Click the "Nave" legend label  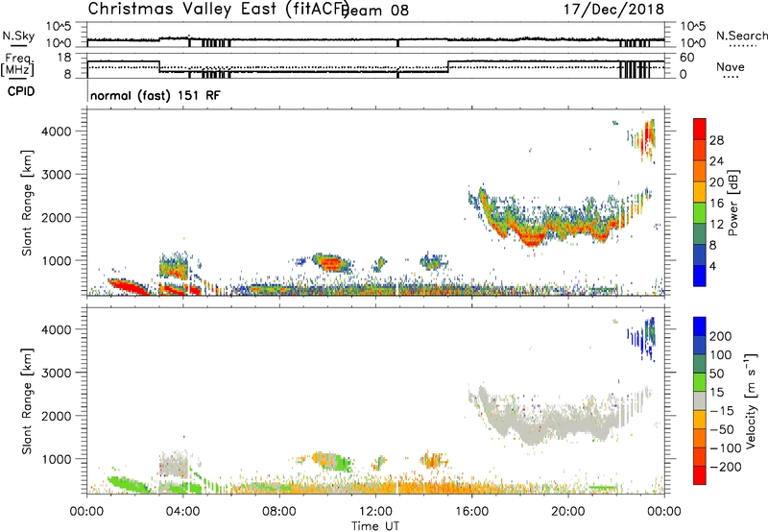(730, 66)
